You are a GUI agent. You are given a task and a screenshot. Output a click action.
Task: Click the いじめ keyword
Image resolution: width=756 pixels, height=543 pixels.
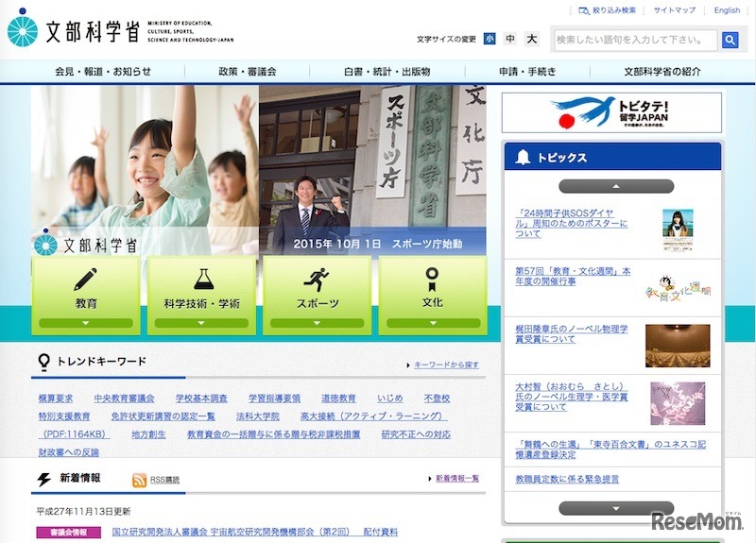pyautogui.click(x=390, y=399)
